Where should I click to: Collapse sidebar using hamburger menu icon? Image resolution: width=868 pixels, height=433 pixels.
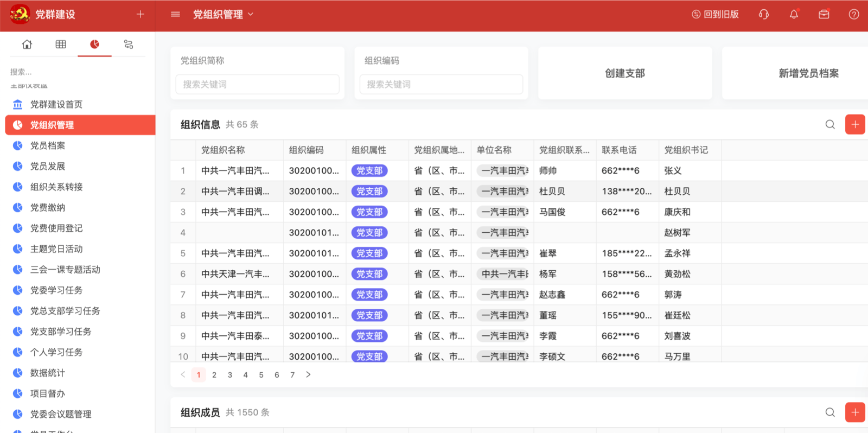click(175, 15)
